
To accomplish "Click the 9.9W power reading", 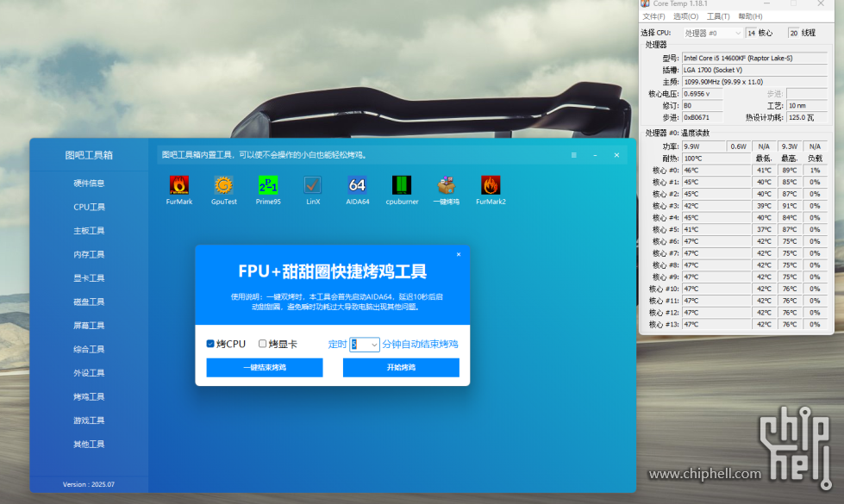I will [703, 146].
